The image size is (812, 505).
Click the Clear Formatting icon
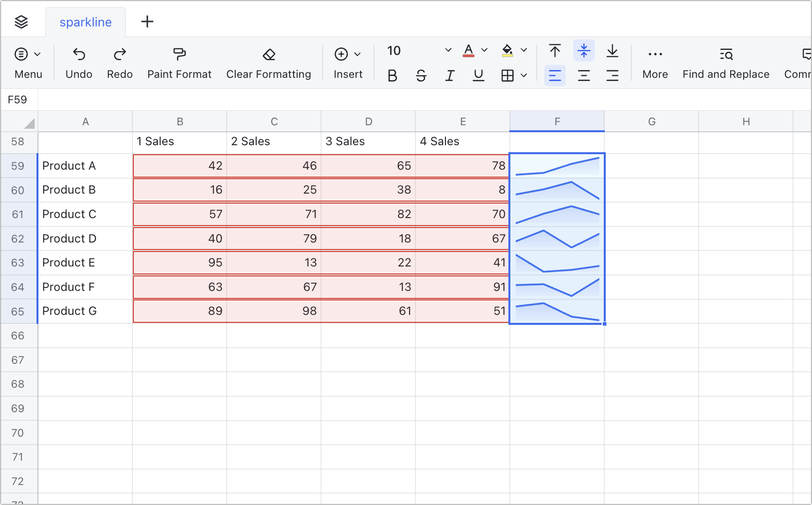pyautogui.click(x=269, y=61)
